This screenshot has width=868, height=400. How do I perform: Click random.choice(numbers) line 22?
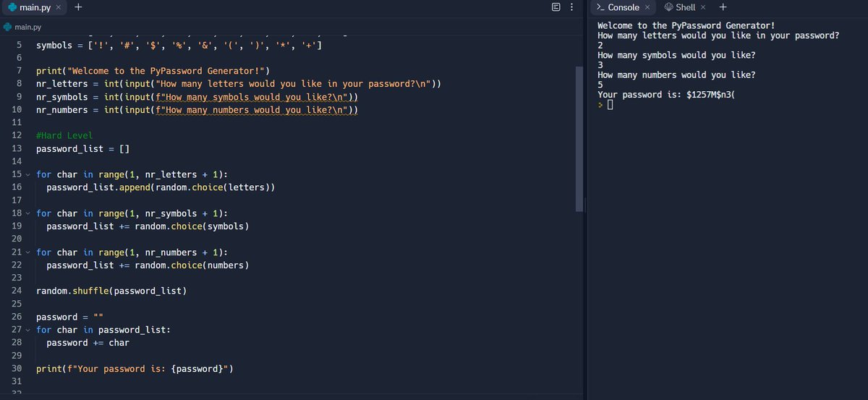point(148,265)
